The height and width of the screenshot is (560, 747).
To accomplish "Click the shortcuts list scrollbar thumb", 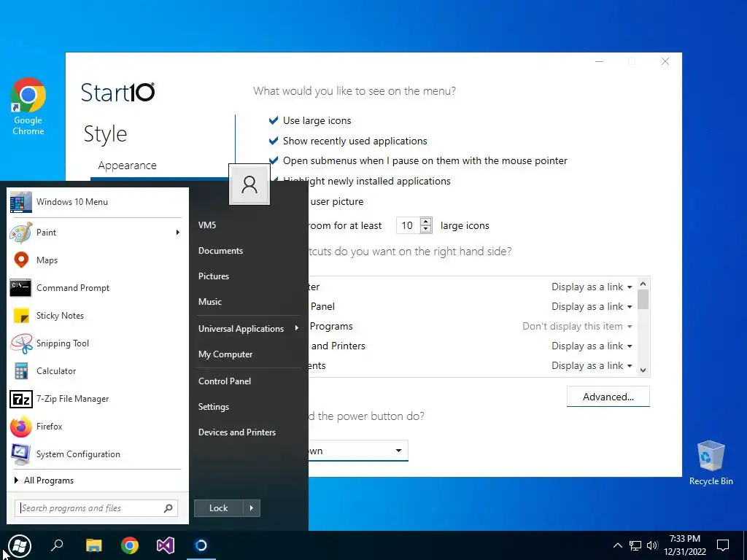I will coord(643,300).
